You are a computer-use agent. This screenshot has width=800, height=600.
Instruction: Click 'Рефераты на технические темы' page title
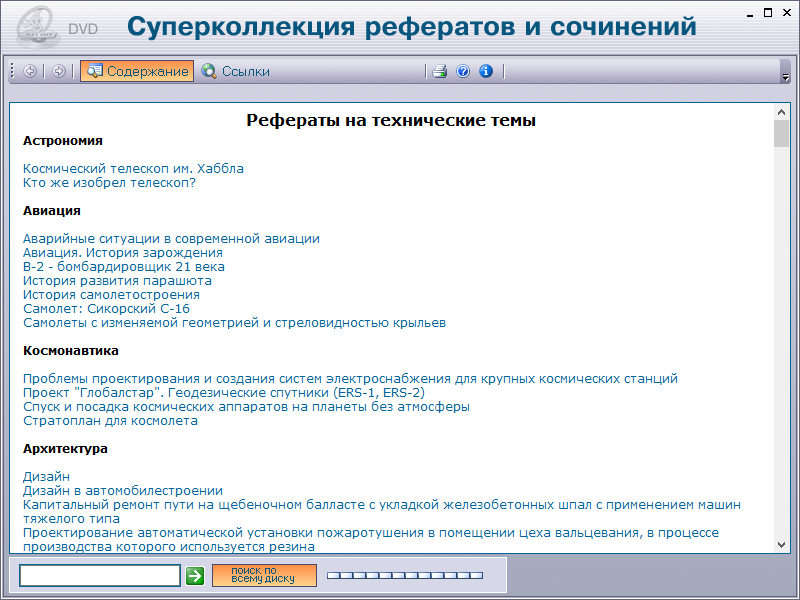pos(391,120)
